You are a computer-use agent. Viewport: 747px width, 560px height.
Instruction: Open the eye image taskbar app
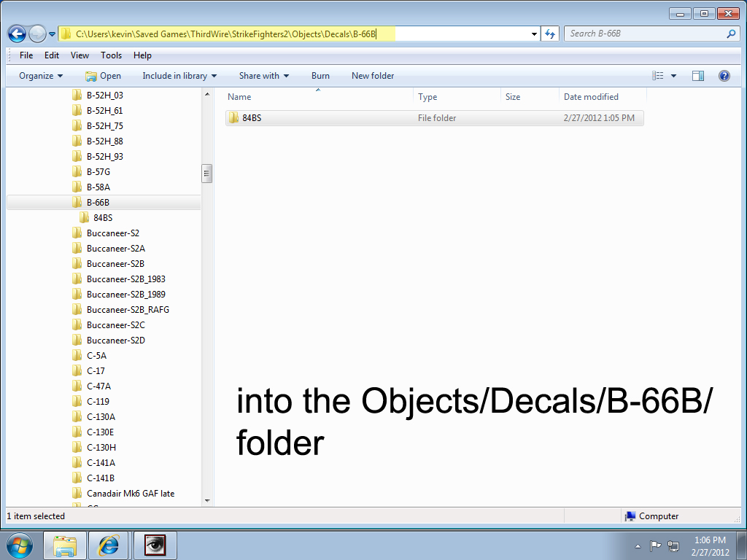click(155, 545)
